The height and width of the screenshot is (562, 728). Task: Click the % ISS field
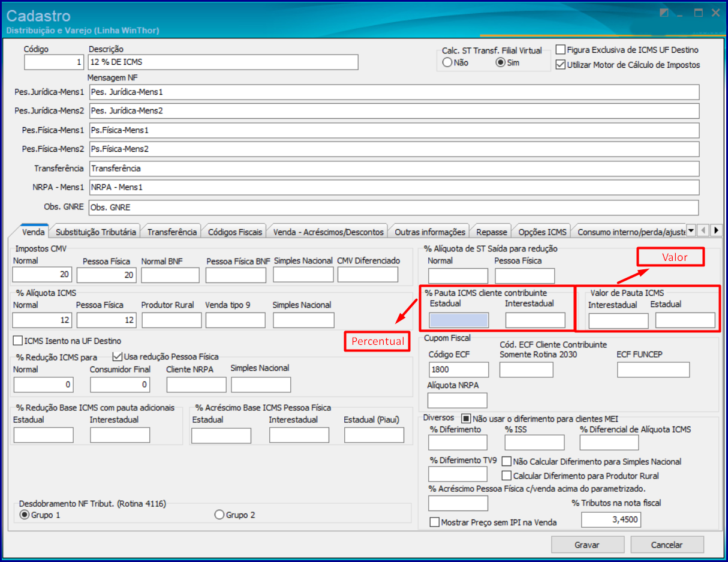535,443
